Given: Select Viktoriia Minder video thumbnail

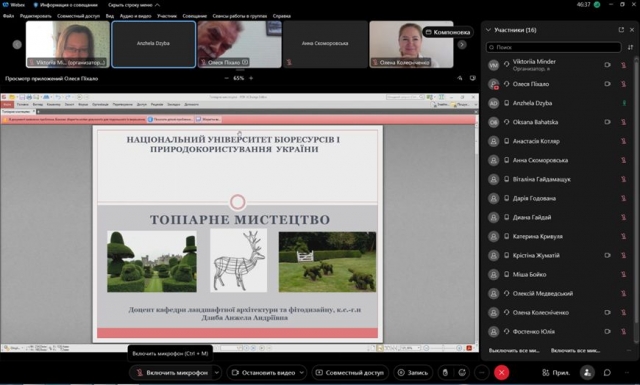Looking at the screenshot, I should click(68, 44).
